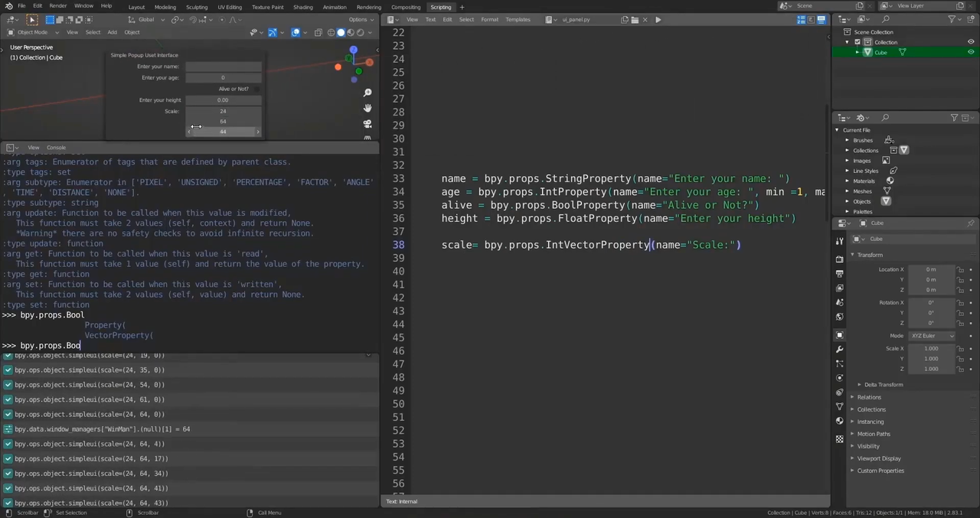The height and width of the screenshot is (518, 980).
Task: Click the pan hand icon in the viewport
Action: pyautogui.click(x=367, y=108)
